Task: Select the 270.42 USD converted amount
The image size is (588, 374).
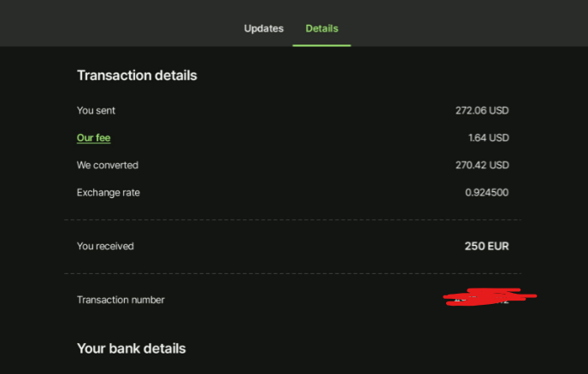Action: [x=482, y=165]
